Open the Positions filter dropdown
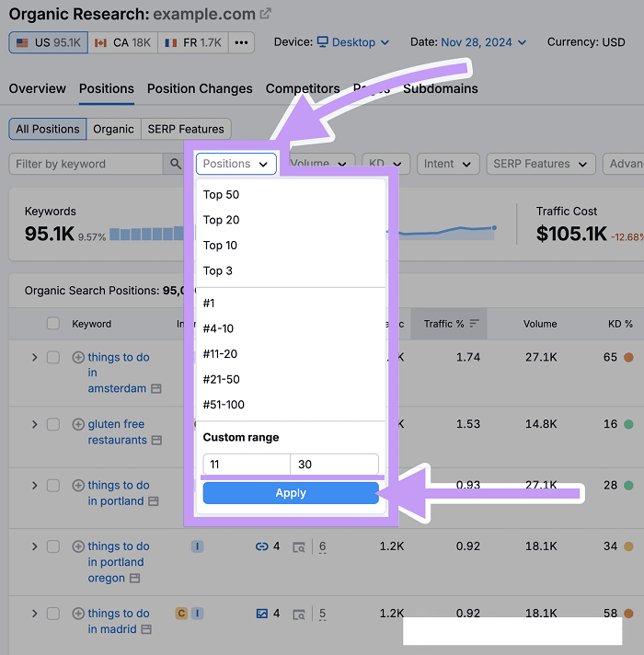Image resolution: width=644 pixels, height=655 pixels. tap(236, 164)
